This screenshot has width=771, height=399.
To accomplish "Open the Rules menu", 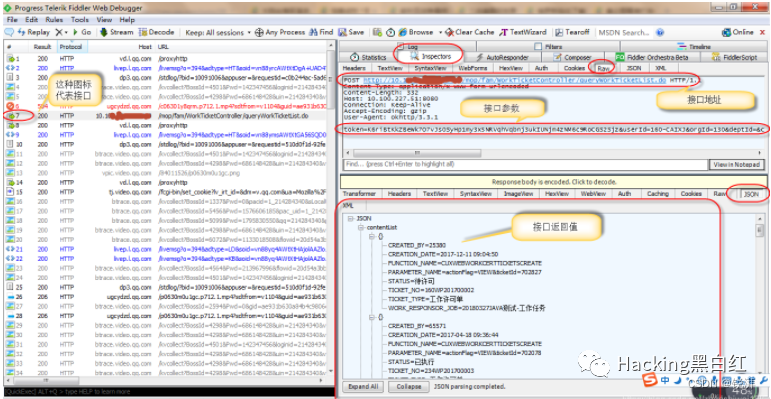I will pos(54,20).
